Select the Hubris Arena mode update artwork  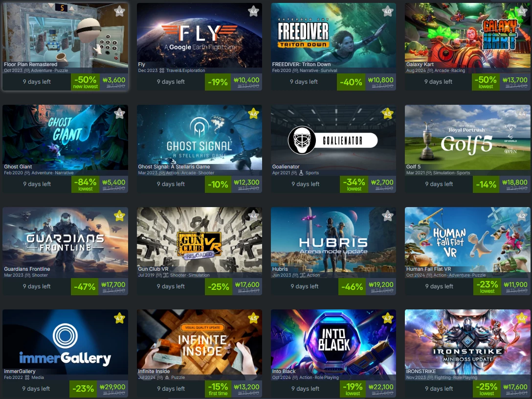click(x=333, y=240)
